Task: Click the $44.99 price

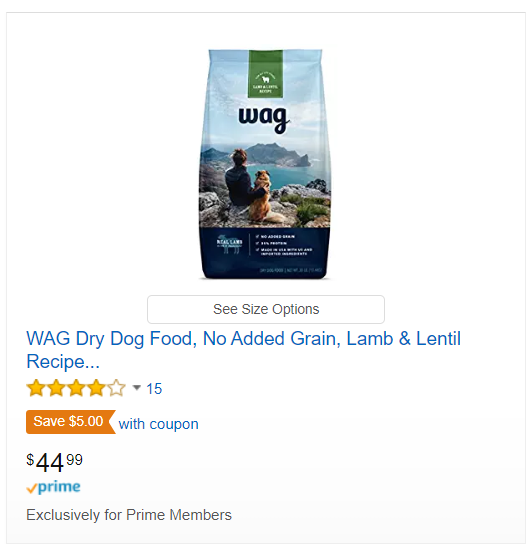Action: coord(54,463)
